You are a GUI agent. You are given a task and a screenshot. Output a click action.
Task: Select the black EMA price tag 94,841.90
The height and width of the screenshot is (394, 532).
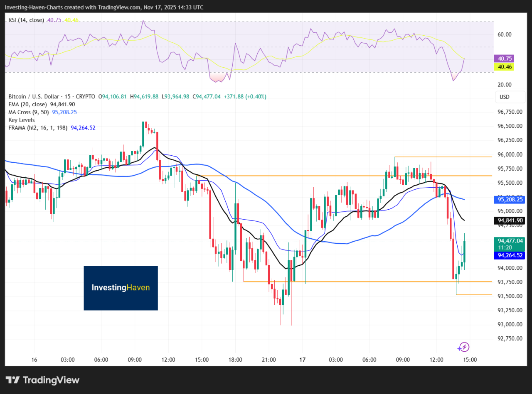coord(510,220)
